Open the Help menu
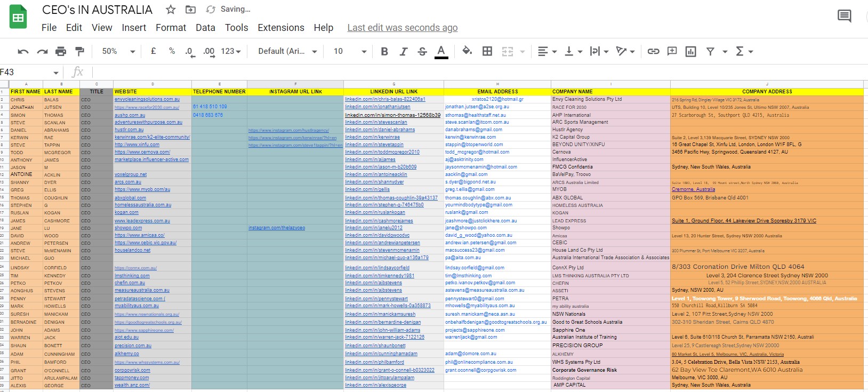Viewport: 868px width, 392px height. (323, 28)
